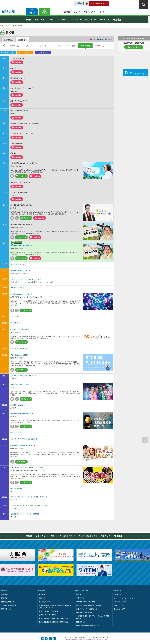Expand 続きを読む for 松原晋啓のクマ社長よりBUZZをこめて

tap(14, 456)
